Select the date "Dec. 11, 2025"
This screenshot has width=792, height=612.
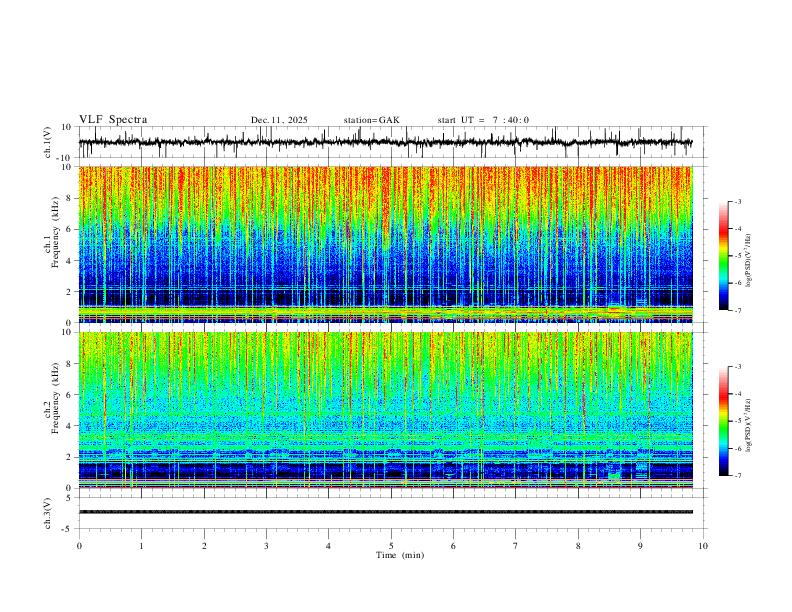[279, 120]
